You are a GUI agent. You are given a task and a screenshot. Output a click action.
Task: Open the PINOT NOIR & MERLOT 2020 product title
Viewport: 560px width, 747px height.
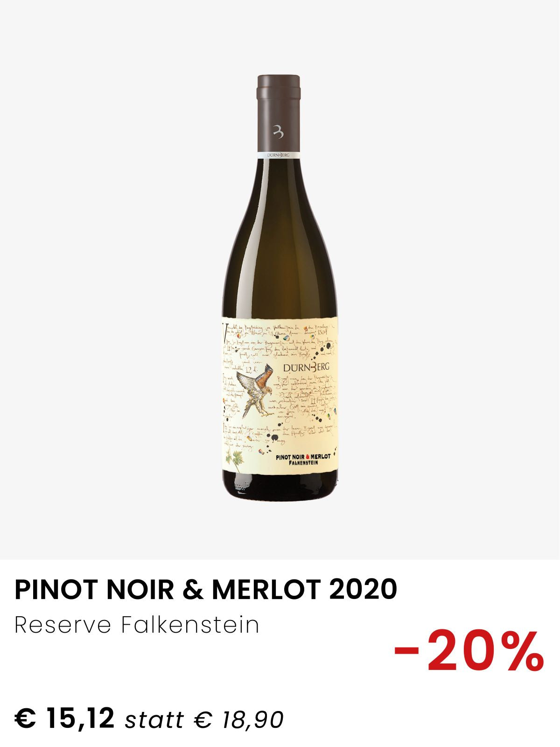[x=206, y=589]
